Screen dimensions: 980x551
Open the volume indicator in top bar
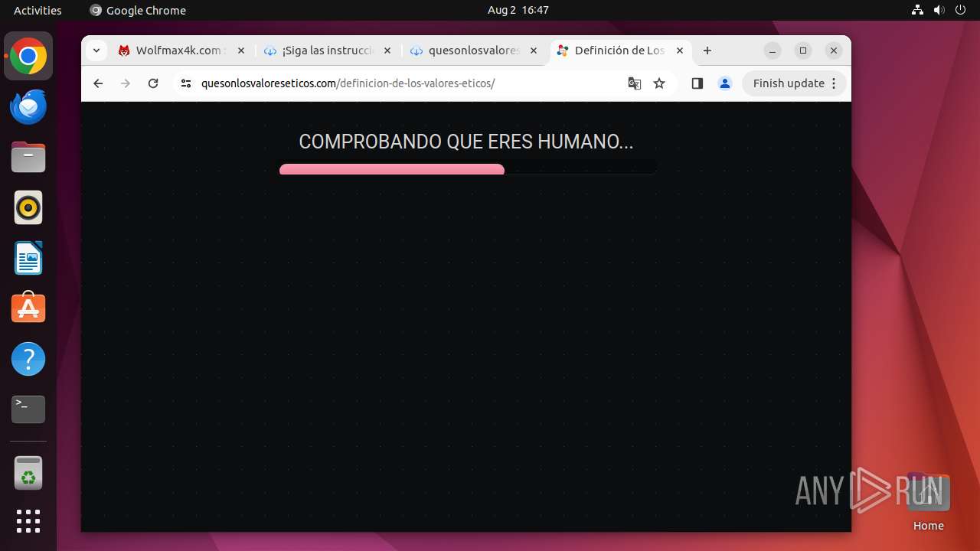pyautogui.click(x=939, y=10)
